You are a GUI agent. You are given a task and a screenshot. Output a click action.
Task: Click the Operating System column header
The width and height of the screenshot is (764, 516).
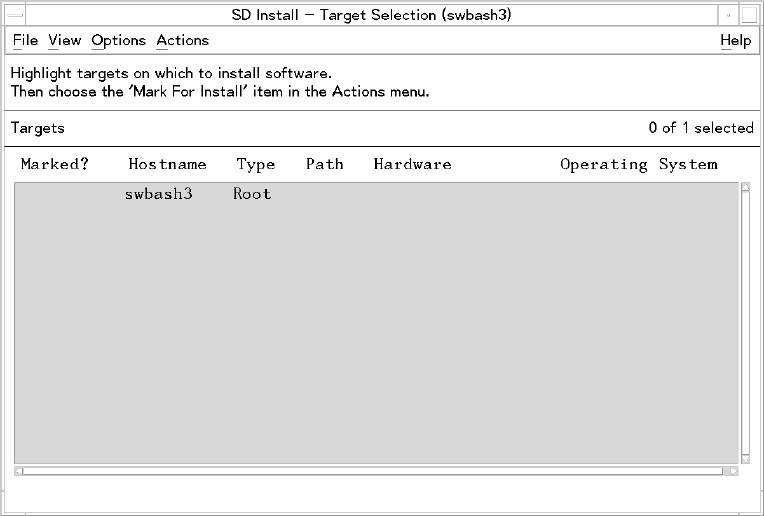click(x=638, y=164)
